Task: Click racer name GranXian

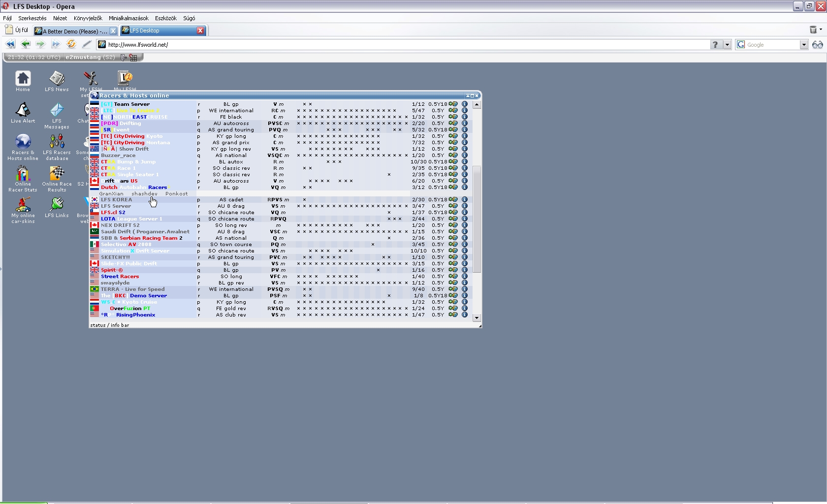Action: click(x=111, y=194)
